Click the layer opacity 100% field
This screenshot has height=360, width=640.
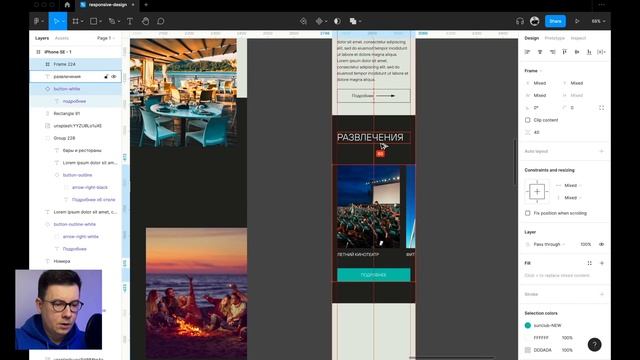coord(586,244)
